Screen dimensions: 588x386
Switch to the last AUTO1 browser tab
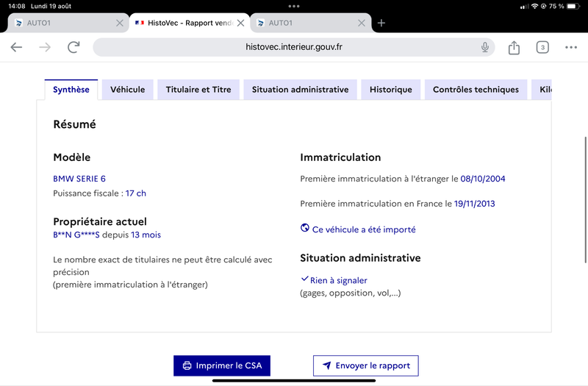[x=310, y=23]
